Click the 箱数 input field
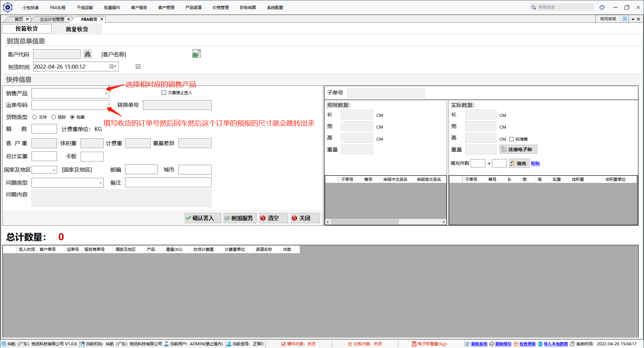 click(x=44, y=129)
